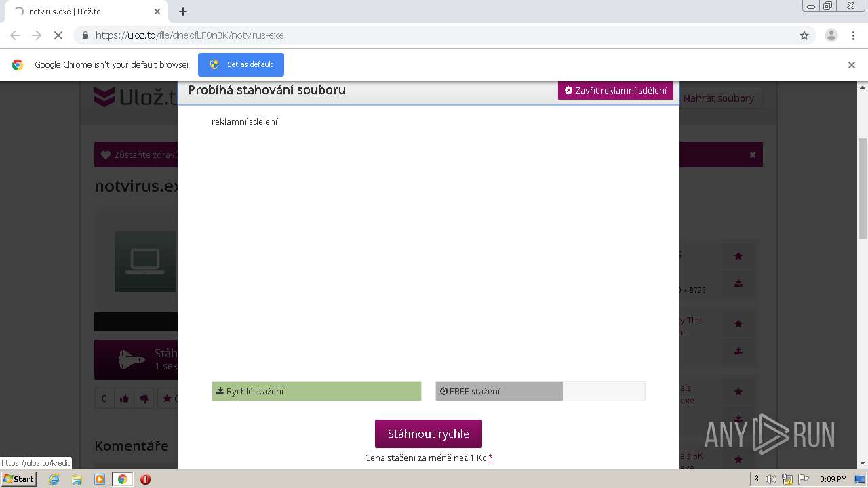The width and height of the screenshot is (868, 488).
Task: Open the asterisk footnote link after 1 Kč
Action: [x=490, y=457]
